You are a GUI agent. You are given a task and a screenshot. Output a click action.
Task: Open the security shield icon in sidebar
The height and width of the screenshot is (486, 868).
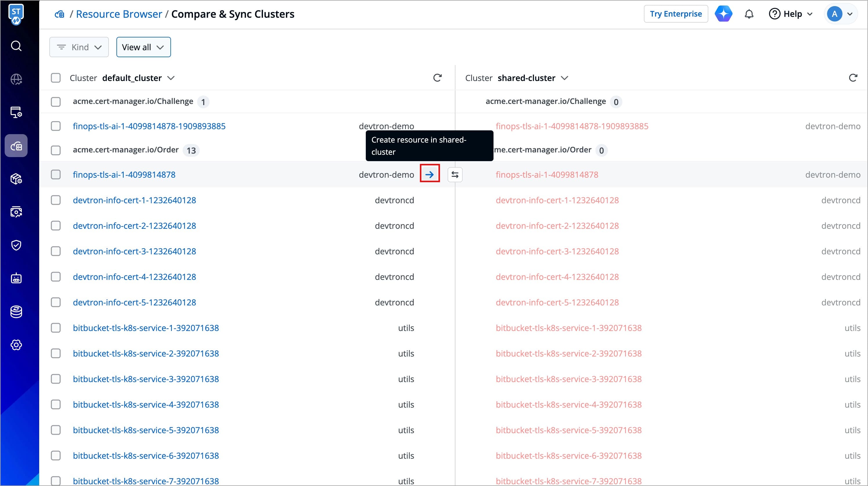point(16,245)
